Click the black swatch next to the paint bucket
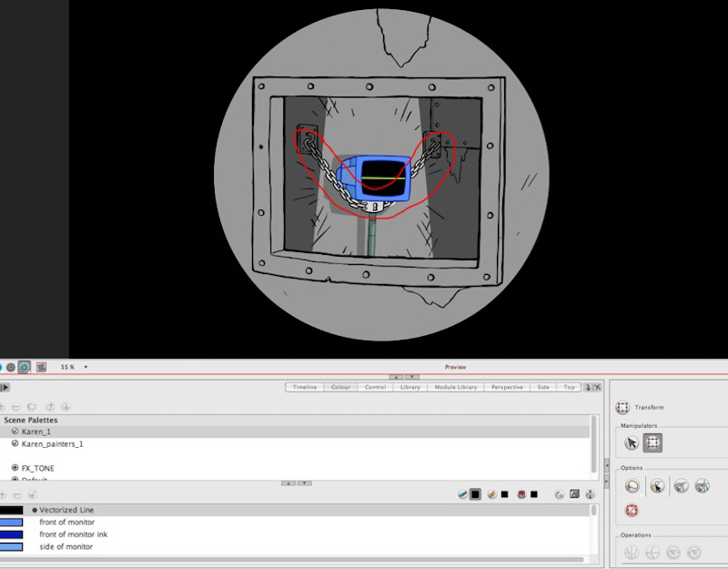 pyautogui.click(x=534, y=494)
